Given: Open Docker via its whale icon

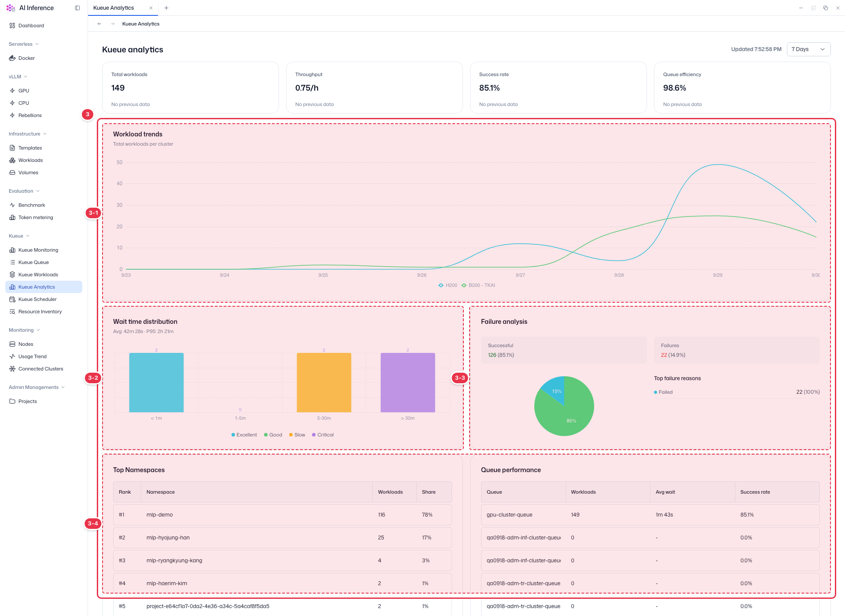Looking at the screenshot, I should click(12, 58).
